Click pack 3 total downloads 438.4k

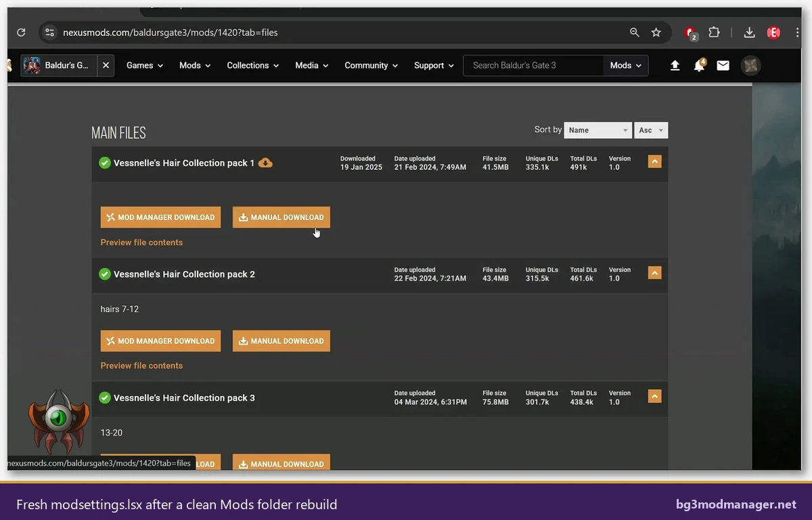pos(581,402)
